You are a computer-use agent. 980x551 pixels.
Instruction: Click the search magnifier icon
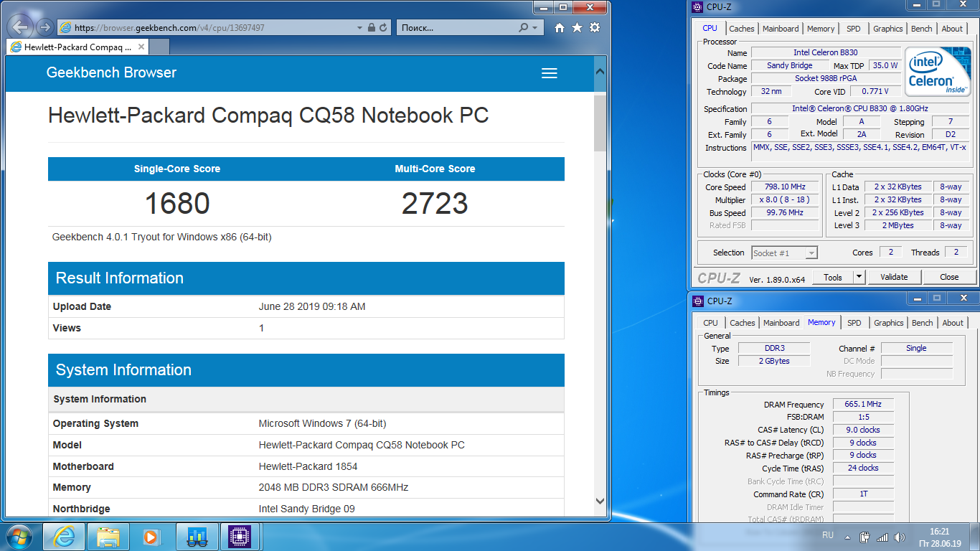point(524,27)
